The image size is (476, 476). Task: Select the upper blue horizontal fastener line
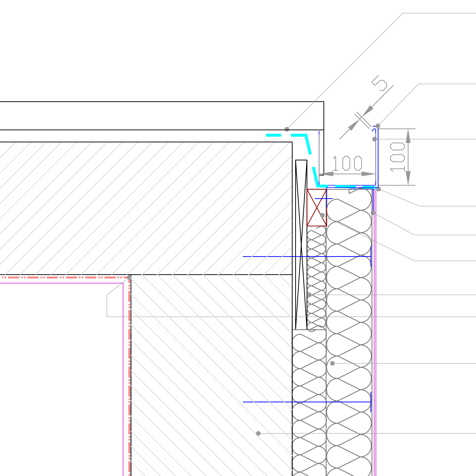pos(271,256)
